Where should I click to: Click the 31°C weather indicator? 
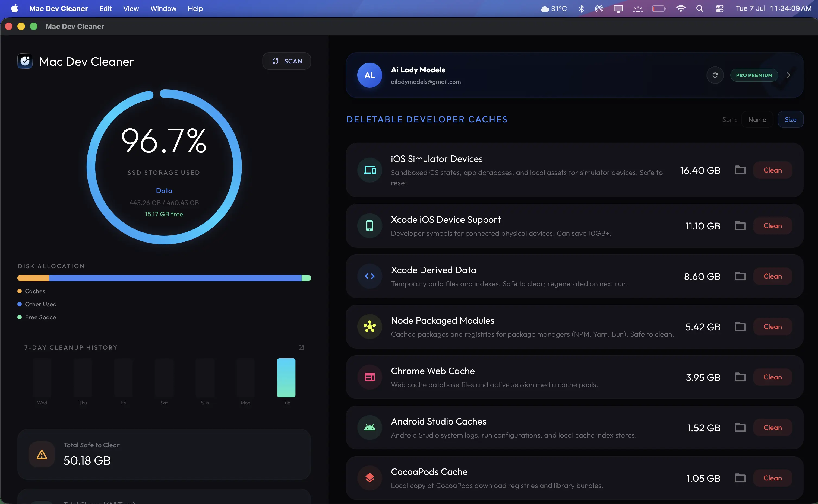(554, 8)
